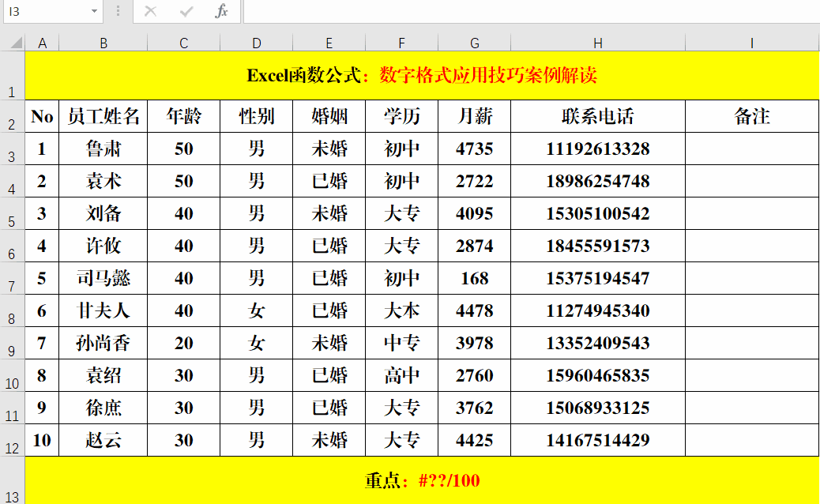The width and height of the screenshot is (820, 504).
Task: Click the name cell '袁术'
Action: pyautogui.click(x=103, y=182)
